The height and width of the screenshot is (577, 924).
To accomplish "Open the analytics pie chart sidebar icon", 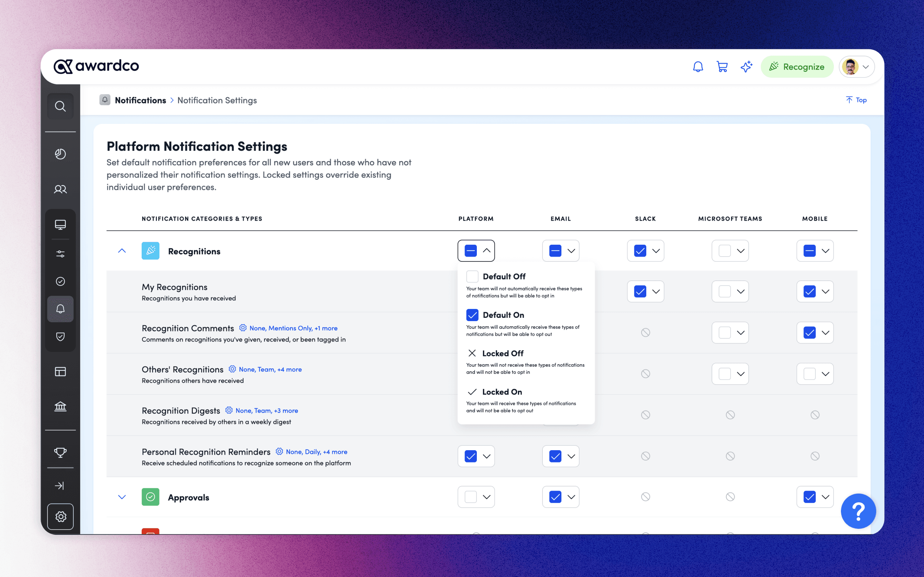I will point(60,154).
